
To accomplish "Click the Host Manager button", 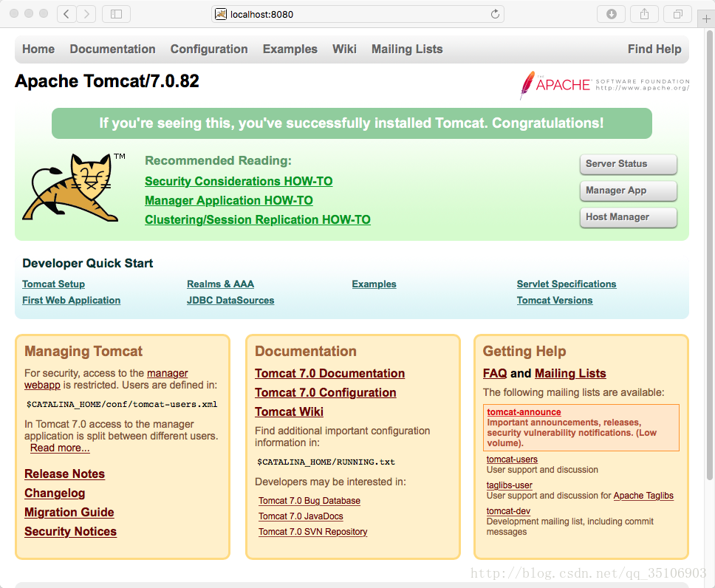I will point(629,217).
